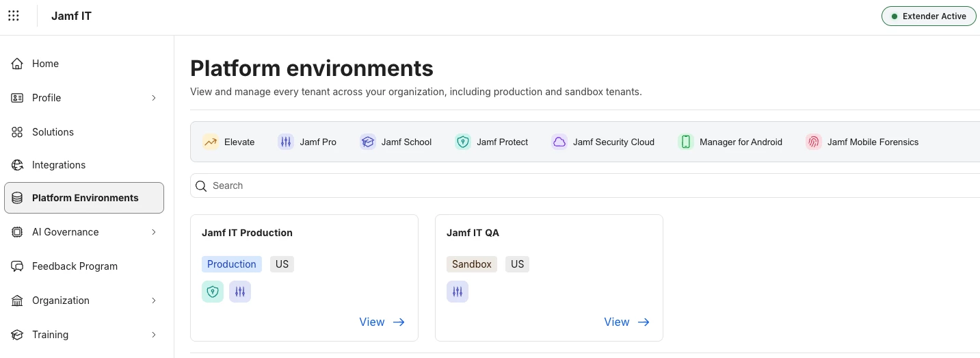This screenshot has width=980, height=358.
Task: Select the Jamf Protect shield icon
Action: [x=463, y=142]
